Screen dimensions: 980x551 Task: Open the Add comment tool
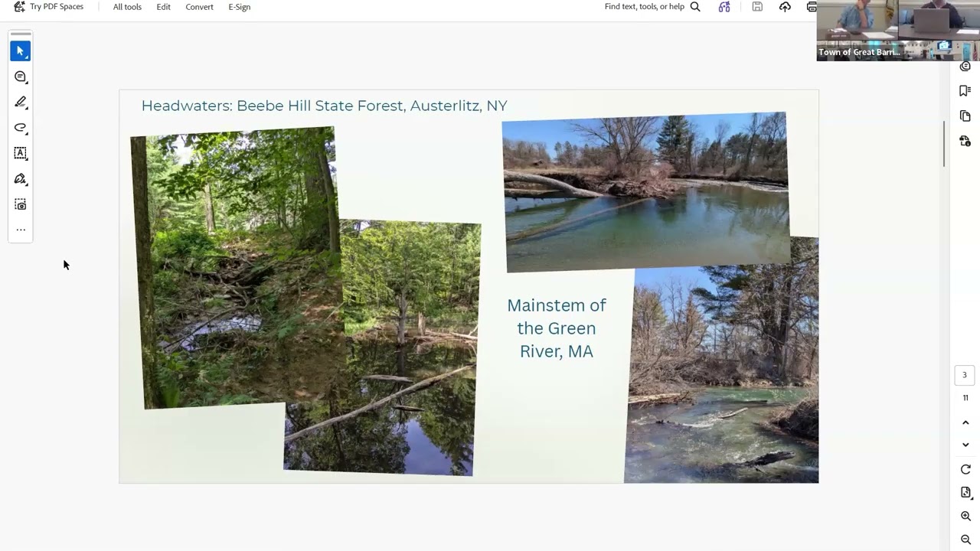click(21, 77)
